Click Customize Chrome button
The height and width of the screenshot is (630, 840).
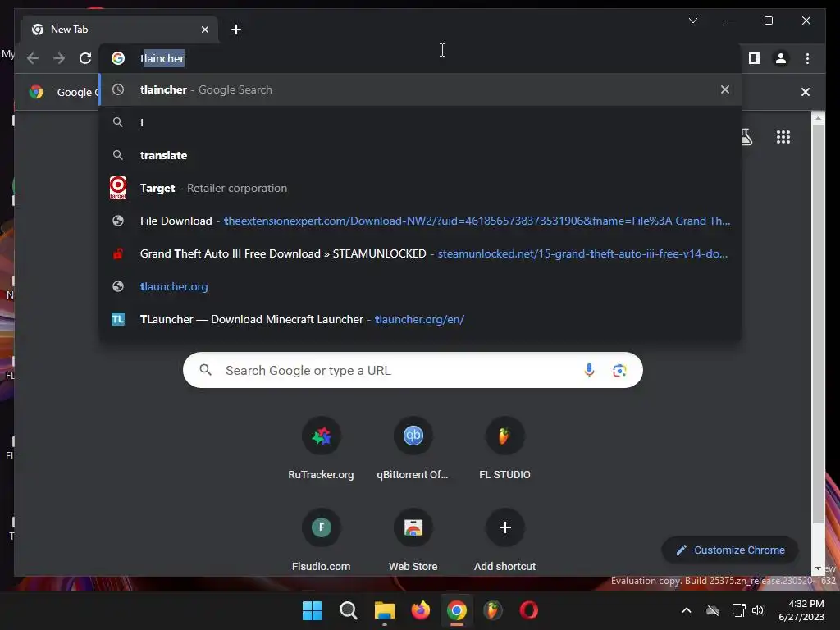click(730, 550)
